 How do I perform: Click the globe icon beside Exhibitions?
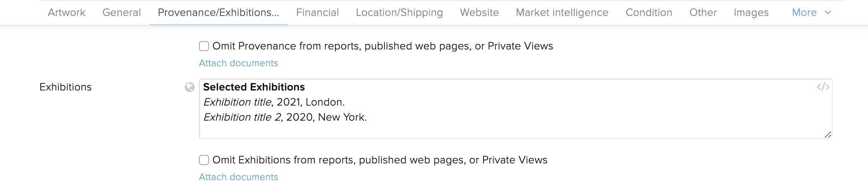[x=190, y=87]
